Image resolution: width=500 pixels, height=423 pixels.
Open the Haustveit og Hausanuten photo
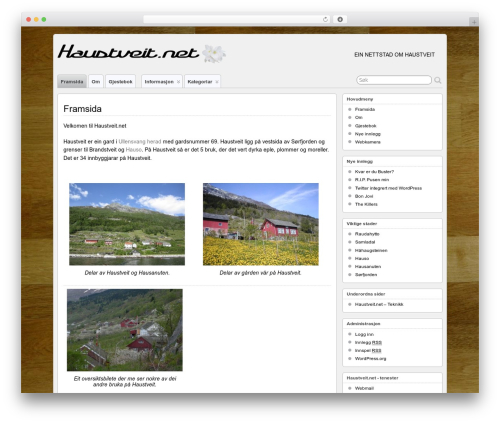click(x=127, y=224)
